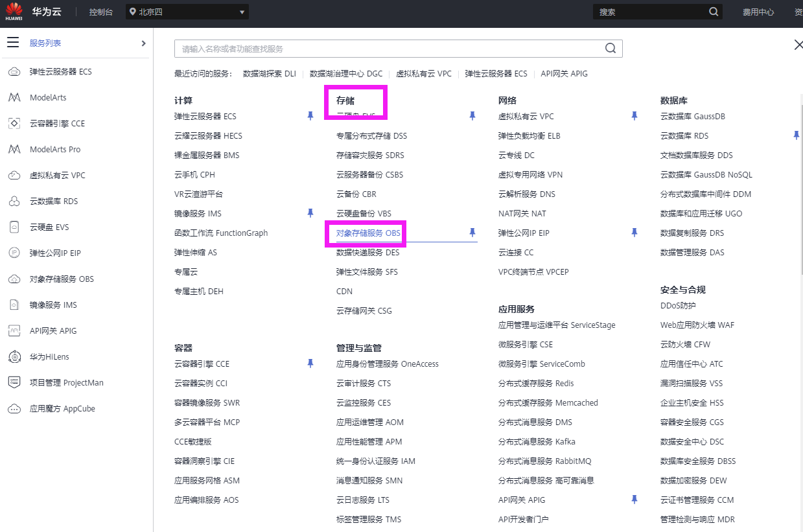Click the ModelArts sidebar icon
The image size is (803, 532).
tap(14, 97)
